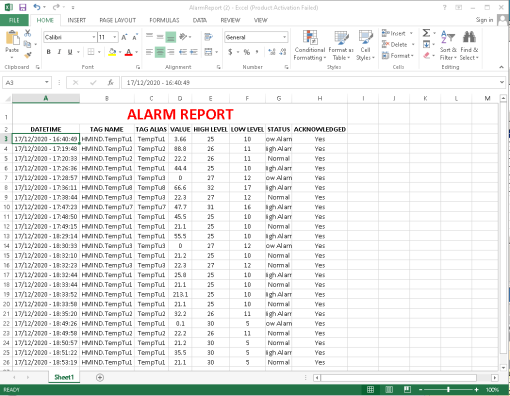Collapse the ribbon with the chevron
The width and height of the screenshot is (510, 396).
coord(501,67)
